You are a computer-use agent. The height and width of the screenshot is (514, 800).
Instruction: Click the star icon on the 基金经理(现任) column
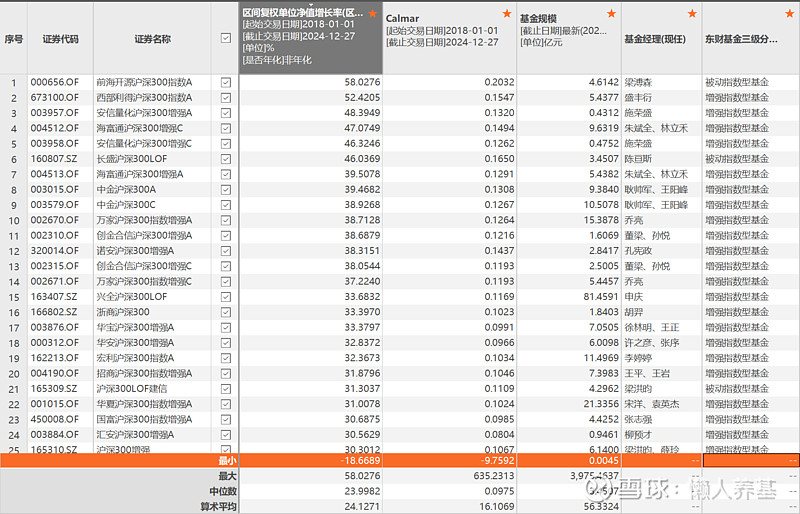click(692, 14)
